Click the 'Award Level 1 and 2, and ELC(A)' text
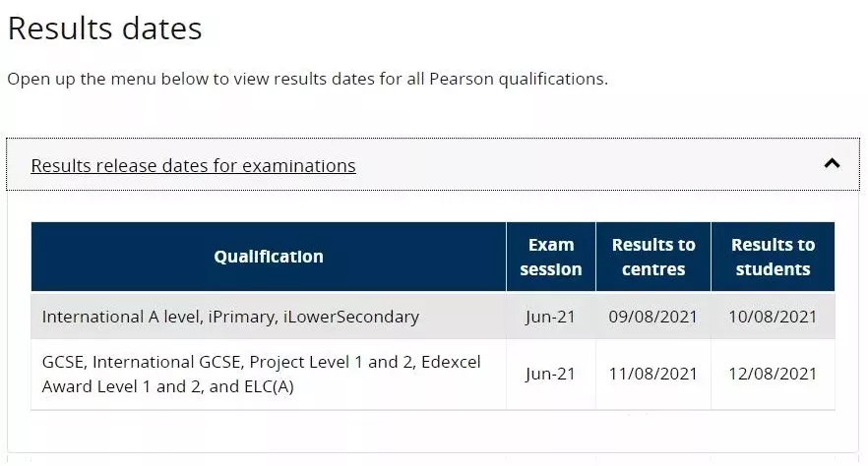This screenshot has height=466, width=868. click(x=167, y=386)
